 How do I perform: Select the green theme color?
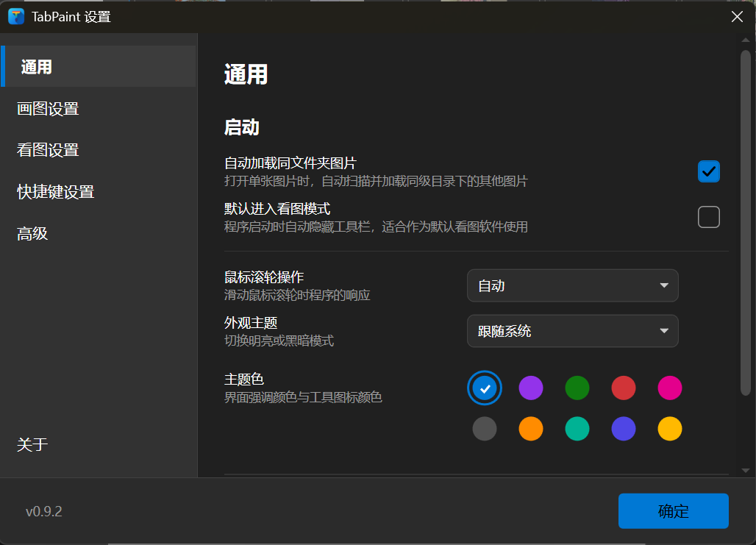[x=577, y=388]
